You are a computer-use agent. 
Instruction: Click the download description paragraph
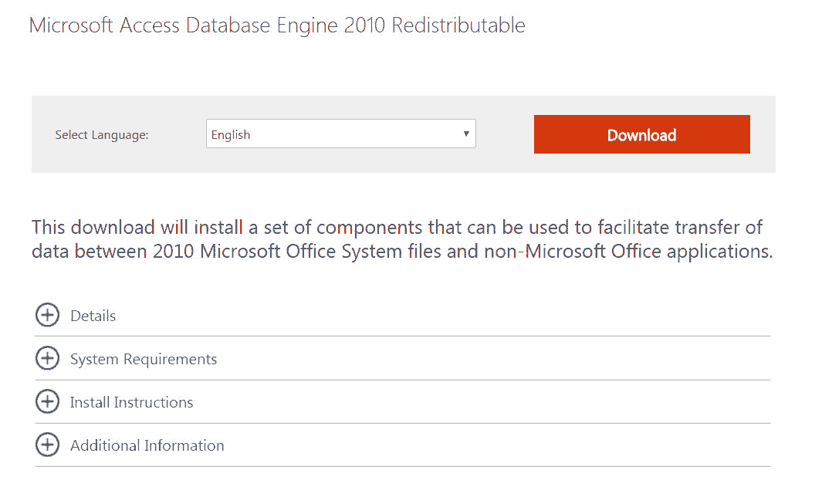pyautogui.click(x=401, y=238)
